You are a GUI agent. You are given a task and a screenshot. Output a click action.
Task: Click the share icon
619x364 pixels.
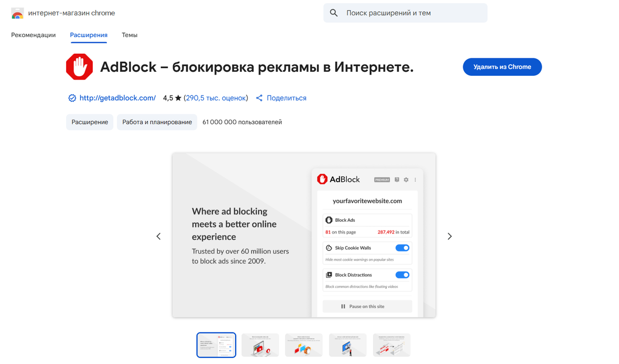[x=259, y=98]
